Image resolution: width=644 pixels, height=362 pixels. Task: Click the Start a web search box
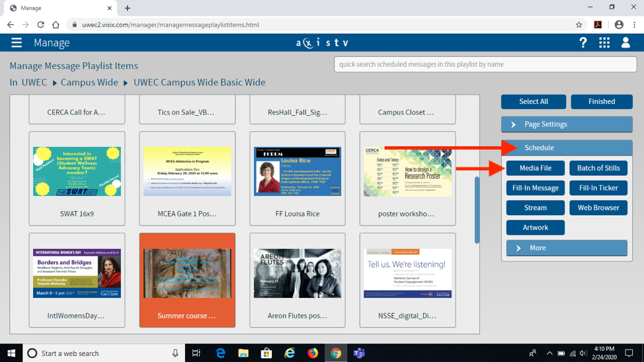[x=102, y=353]
